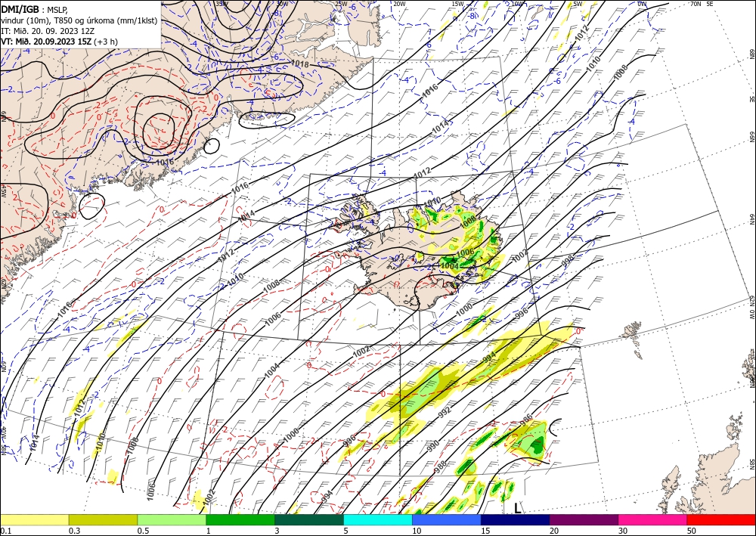Click the legend value label '0.3'
This screenshot has width=756, height=536.
tap(74, 531)
